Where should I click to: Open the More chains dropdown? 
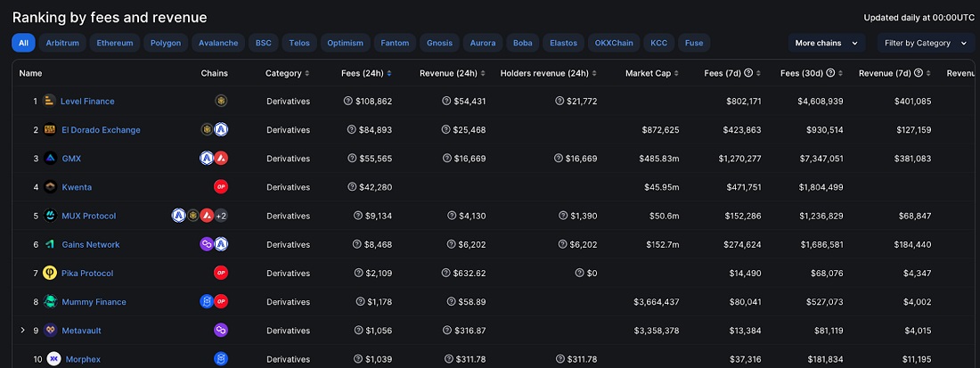pos(826,43)
